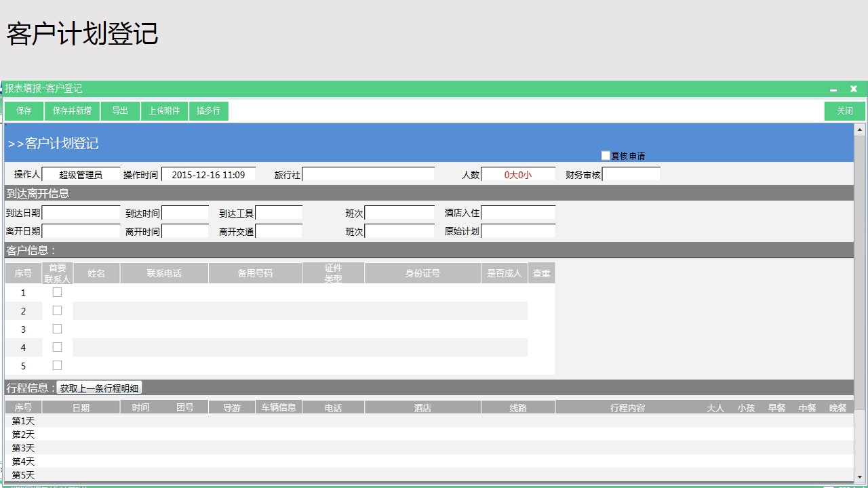This screenshot has width=868, height=488.
Task: Click the 是否成人 column header
Action: [505, 273]
